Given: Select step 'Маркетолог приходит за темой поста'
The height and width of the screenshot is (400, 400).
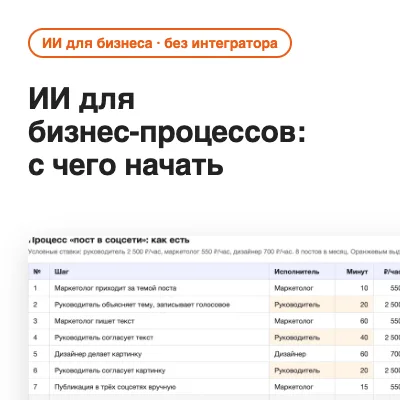Looking at the screenshot, I should (x=115, y=288).
